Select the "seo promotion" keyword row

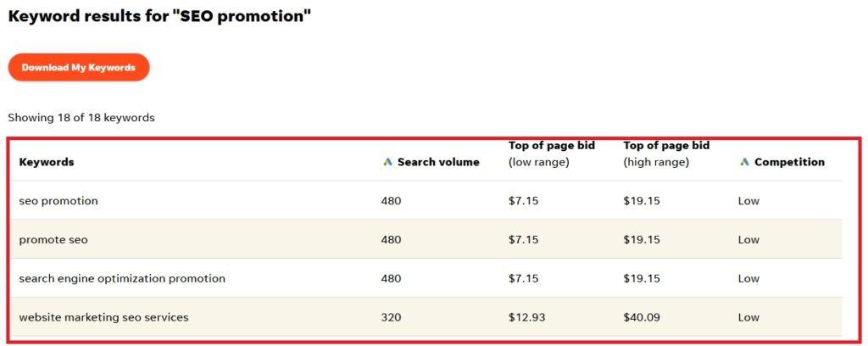pyautogui.click(x=58, y=201)
